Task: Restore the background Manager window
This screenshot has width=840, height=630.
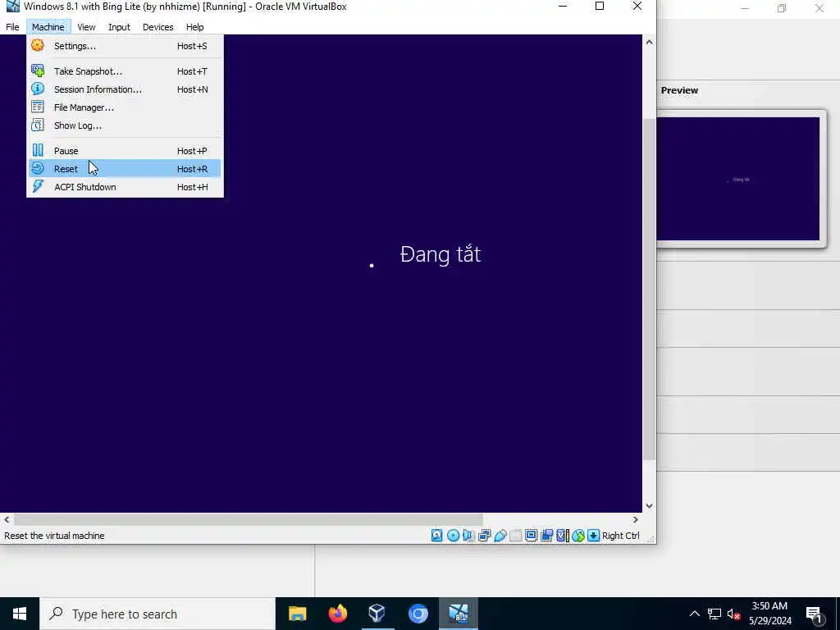Action: (x=782, y=8)
